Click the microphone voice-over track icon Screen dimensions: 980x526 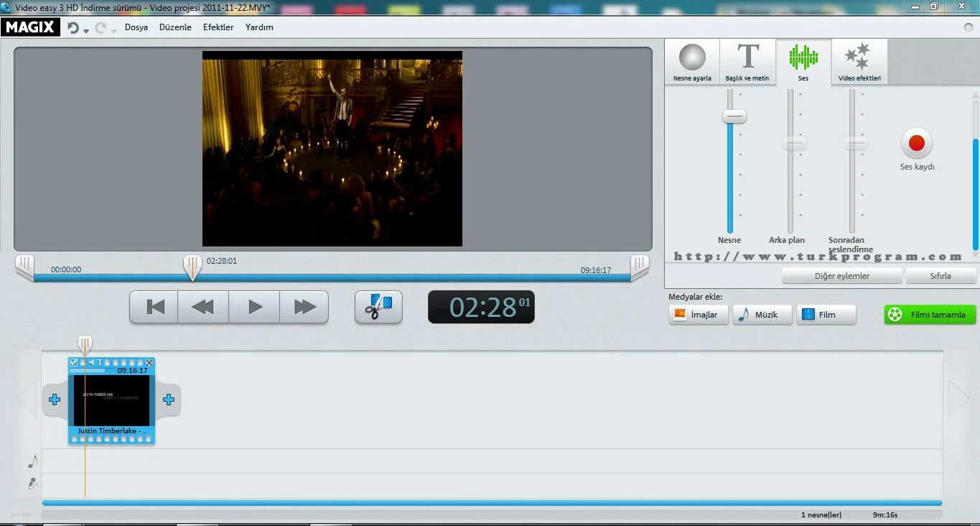tap(33, 484)
